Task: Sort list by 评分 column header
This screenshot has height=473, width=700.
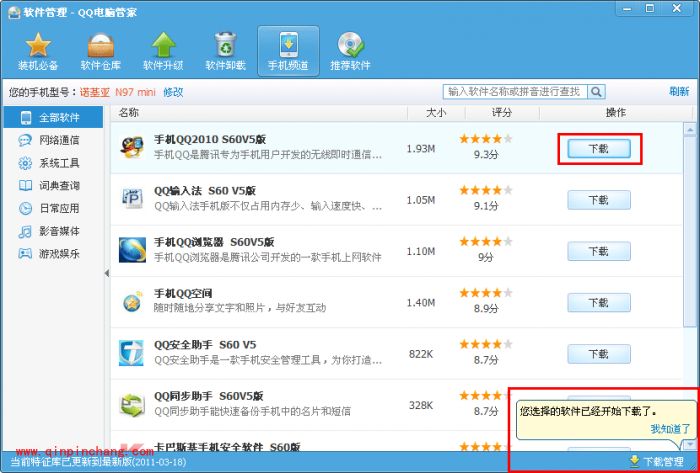Action: [x=501, y=113]
